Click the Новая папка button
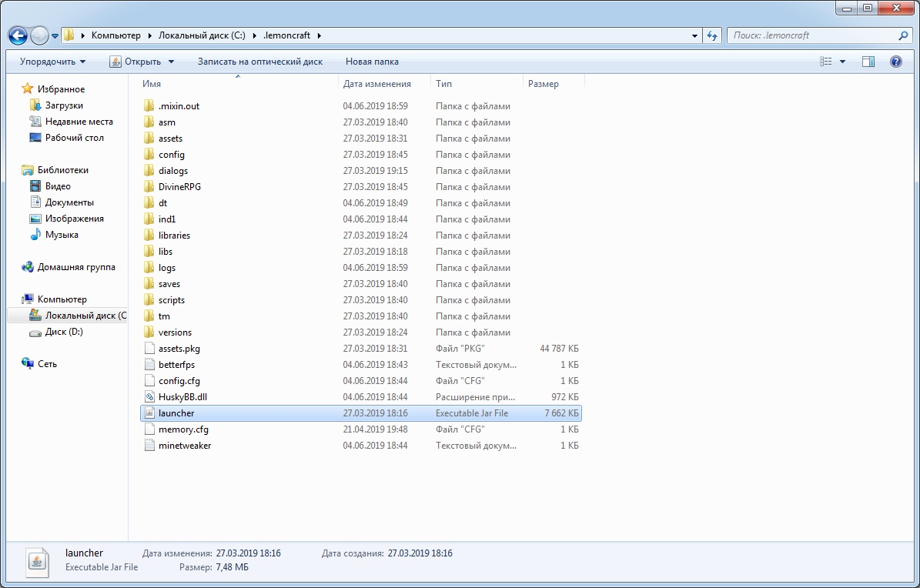Viewport: 920px width, 588px height. (x=372, y=62)
